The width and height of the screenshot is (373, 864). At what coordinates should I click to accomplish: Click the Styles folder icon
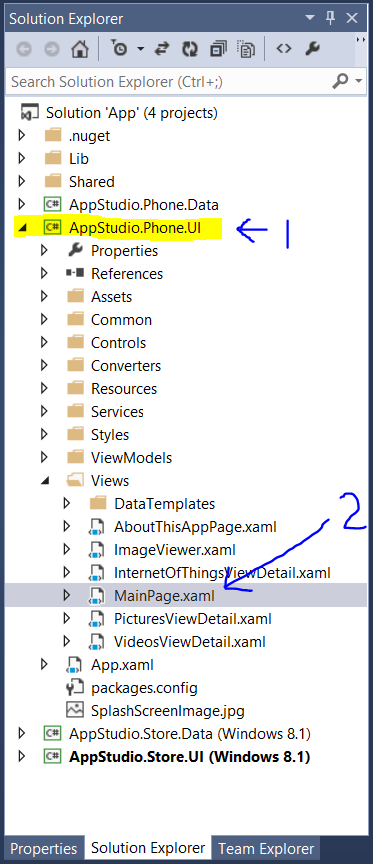coord(75,435)
